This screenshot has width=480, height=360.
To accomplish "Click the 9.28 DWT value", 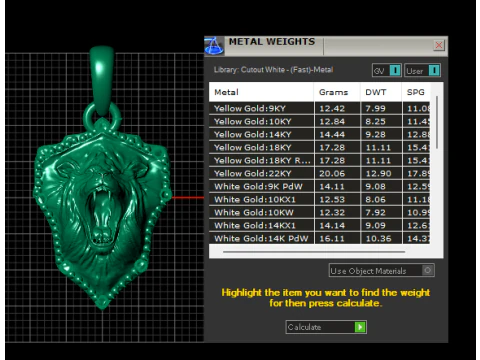I will tap(375, 135).
